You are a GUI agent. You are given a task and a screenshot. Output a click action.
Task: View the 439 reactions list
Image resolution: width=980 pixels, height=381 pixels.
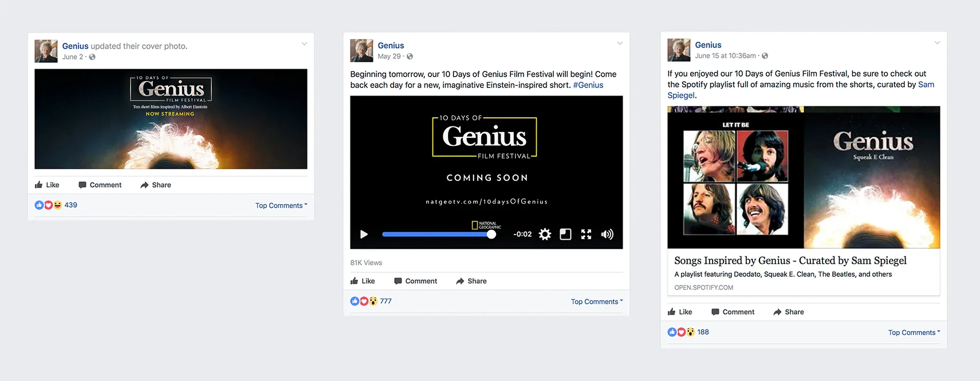point(70,205)
